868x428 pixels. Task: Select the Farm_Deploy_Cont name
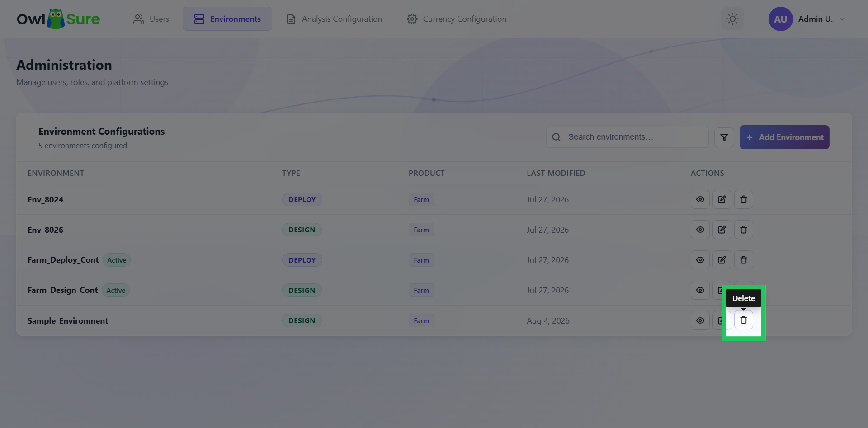pos(63,260)
